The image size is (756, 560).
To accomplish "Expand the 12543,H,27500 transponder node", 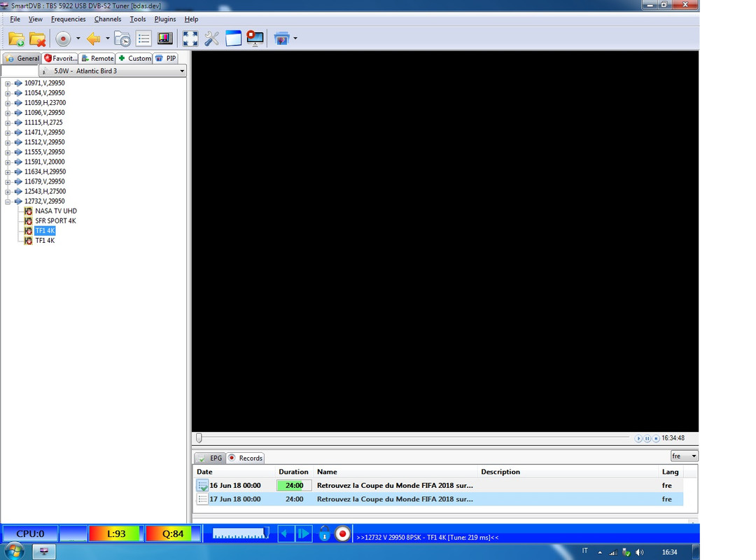I will 8,192.
